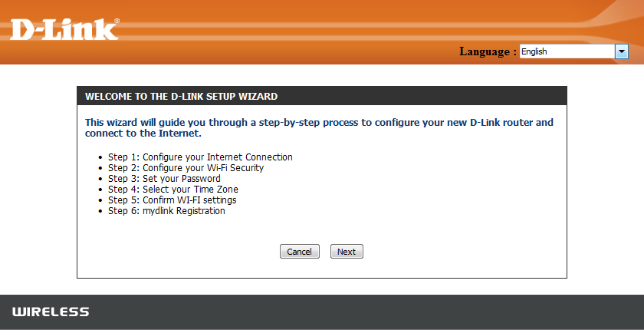The height and width of the screenshot is (330, 644).
Task: Click the bullet point before Step 6
Action: [x=101, y=211]
